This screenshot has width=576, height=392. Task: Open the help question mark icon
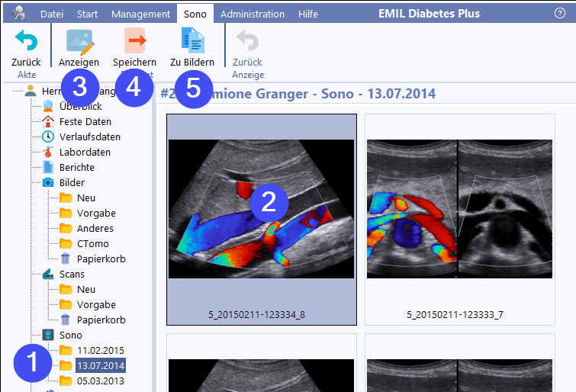(x=560, y=14)
